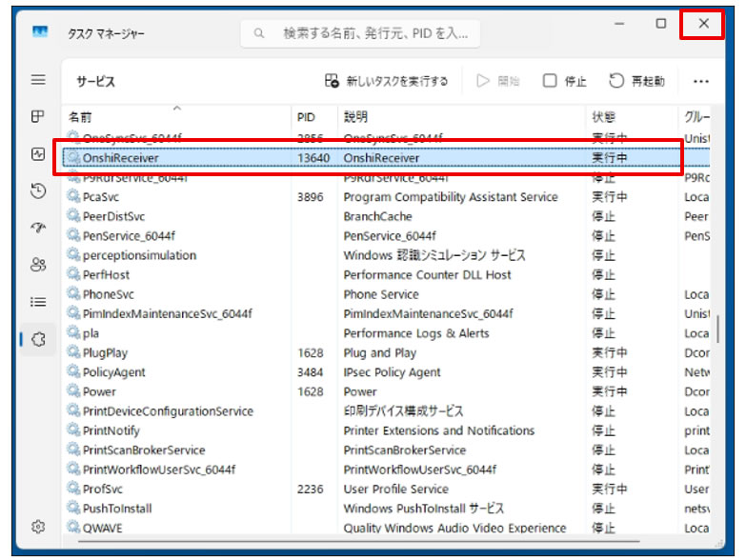Viewport: 746px width, 560px height.
Task: Open the App history sidebar icon
Action: (38, 191)
